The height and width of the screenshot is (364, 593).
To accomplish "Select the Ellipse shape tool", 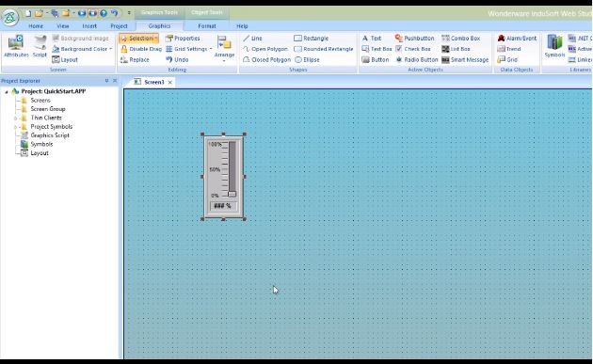I will (307, 59).
